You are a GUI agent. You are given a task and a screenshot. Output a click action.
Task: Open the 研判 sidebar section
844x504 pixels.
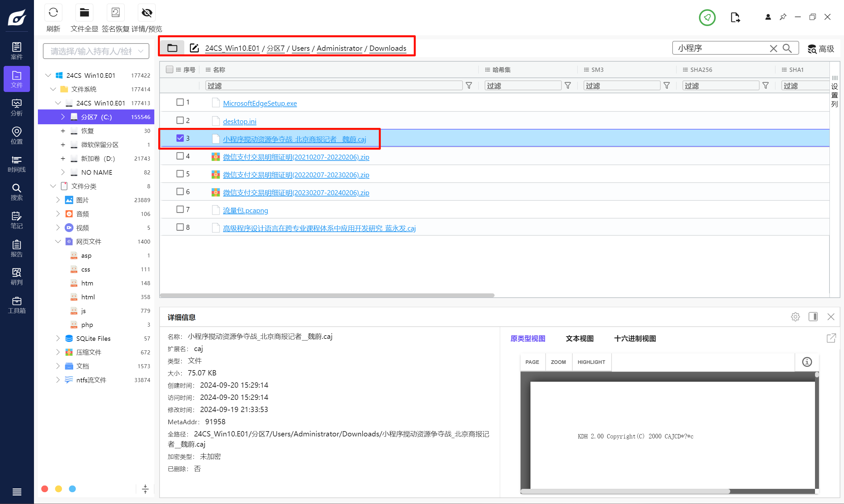coord(16,277)
